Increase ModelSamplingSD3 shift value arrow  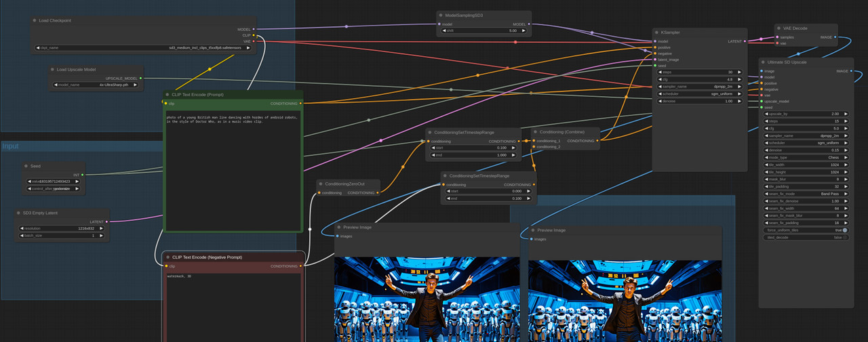pyautogui.click(x=525, y=31)
